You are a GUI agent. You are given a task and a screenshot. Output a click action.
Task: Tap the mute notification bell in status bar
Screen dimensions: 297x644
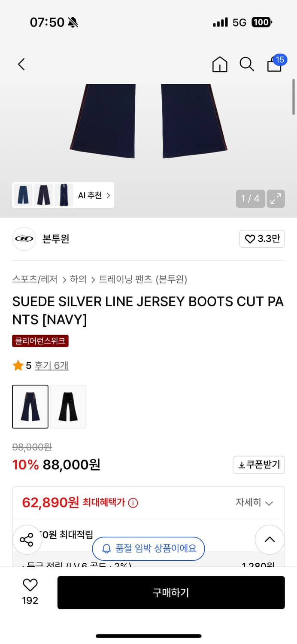click(71, 22)
